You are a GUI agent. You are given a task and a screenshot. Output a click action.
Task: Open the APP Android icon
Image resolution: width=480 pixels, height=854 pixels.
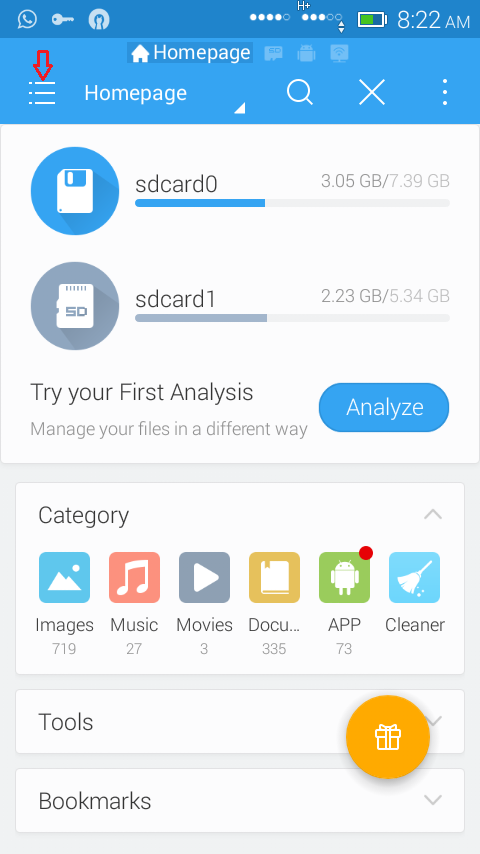(344, 577)
